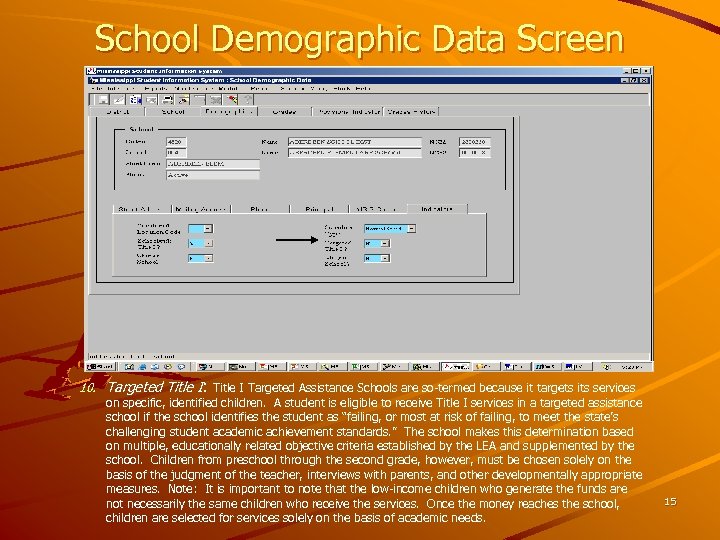Click the school Name field showing ABERDEEN
The width and height of the screenshot is (720, 540).
click(354, 142)
